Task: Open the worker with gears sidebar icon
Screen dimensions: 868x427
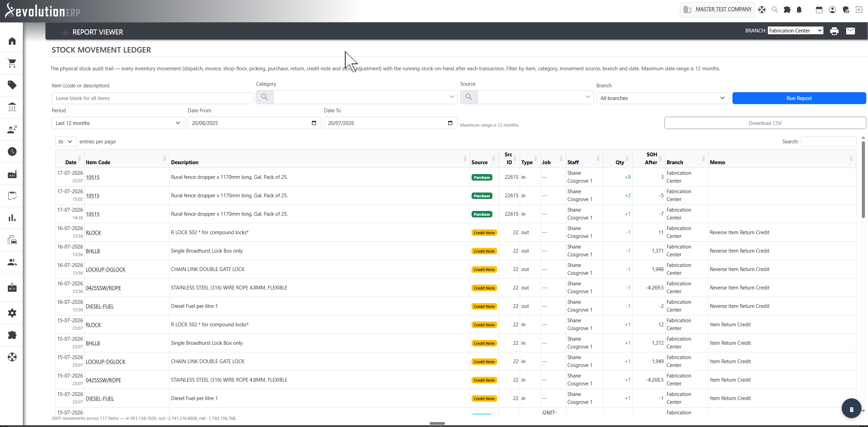Action: click(12, 129)
